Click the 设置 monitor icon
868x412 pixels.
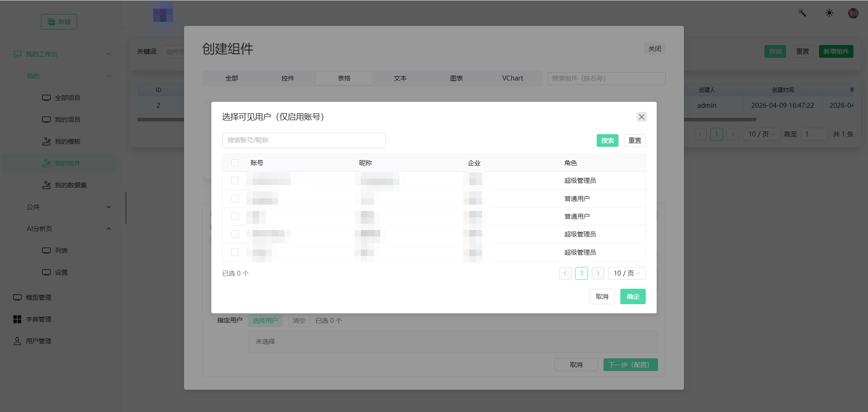(x=46, y=272)
